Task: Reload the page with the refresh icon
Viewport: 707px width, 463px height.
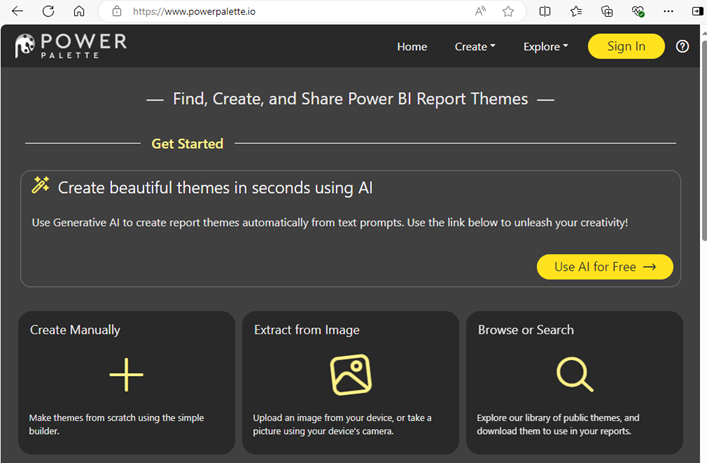Action: [x=48, y=11]
